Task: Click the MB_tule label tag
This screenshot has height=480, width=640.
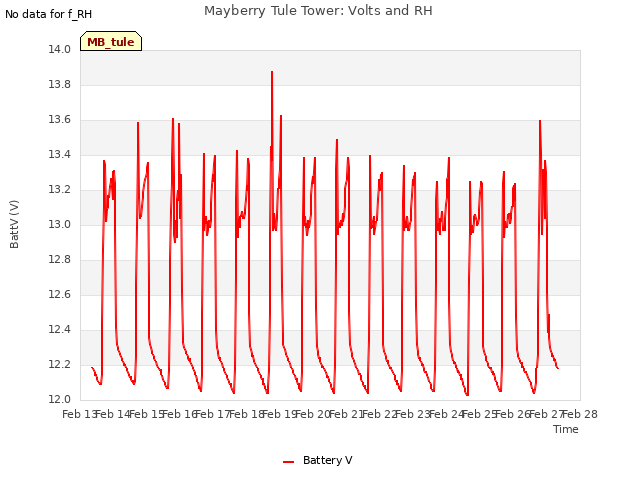Action: (x=111, y=42)
